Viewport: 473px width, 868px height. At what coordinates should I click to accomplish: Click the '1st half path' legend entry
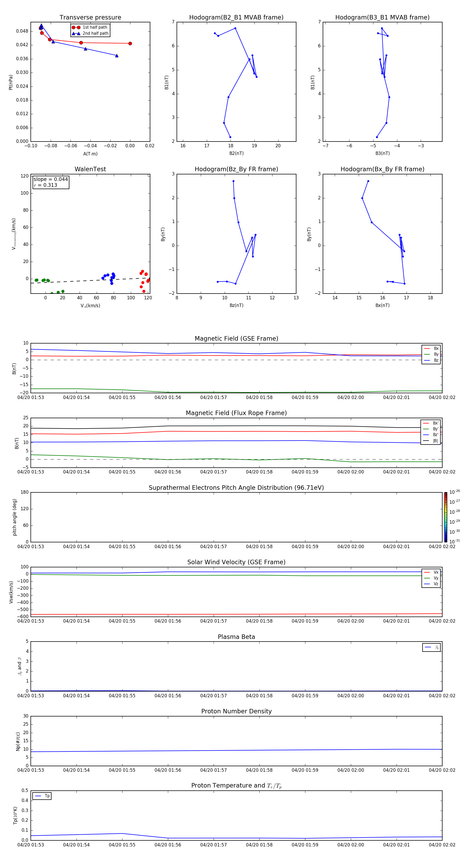90,27
